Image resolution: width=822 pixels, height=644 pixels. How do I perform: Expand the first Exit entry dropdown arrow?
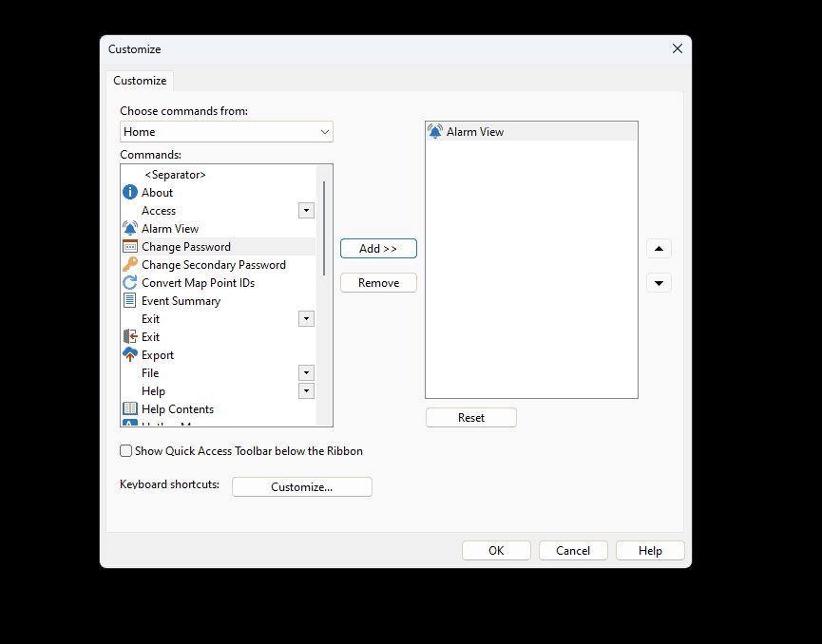[x=306, y=318]
